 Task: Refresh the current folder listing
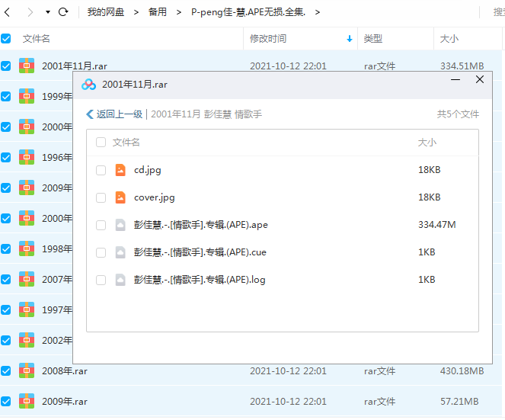pyautogui.click(x=63, y=12)
